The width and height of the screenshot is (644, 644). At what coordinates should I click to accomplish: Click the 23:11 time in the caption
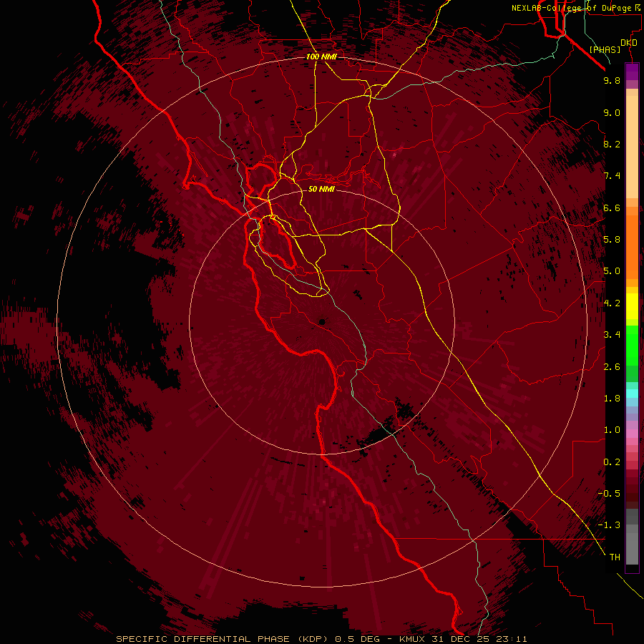click(x=510, y=639)
